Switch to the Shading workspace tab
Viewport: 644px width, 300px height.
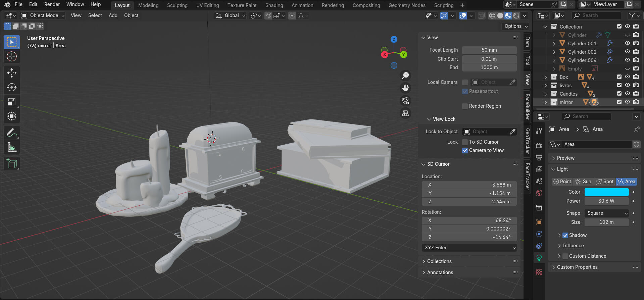tap(274, 5)
